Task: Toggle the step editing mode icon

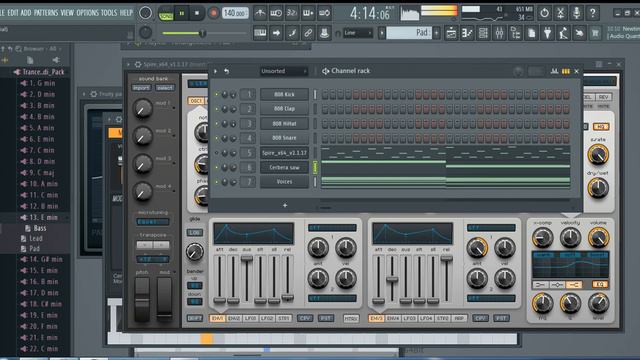Action: point(292,33)
